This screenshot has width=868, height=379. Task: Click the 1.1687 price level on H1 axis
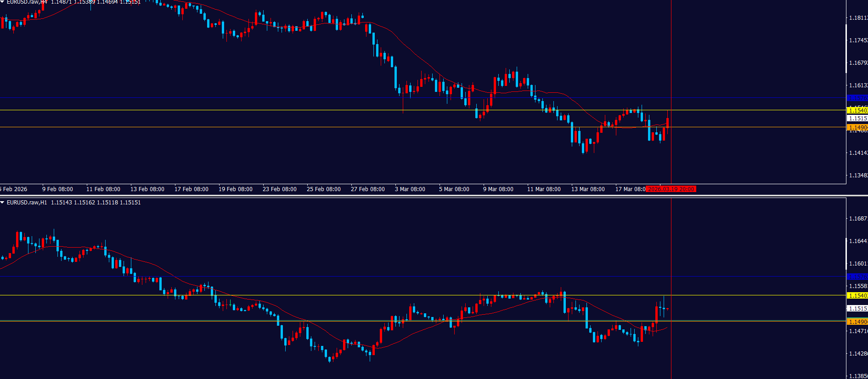coord(858,219)
